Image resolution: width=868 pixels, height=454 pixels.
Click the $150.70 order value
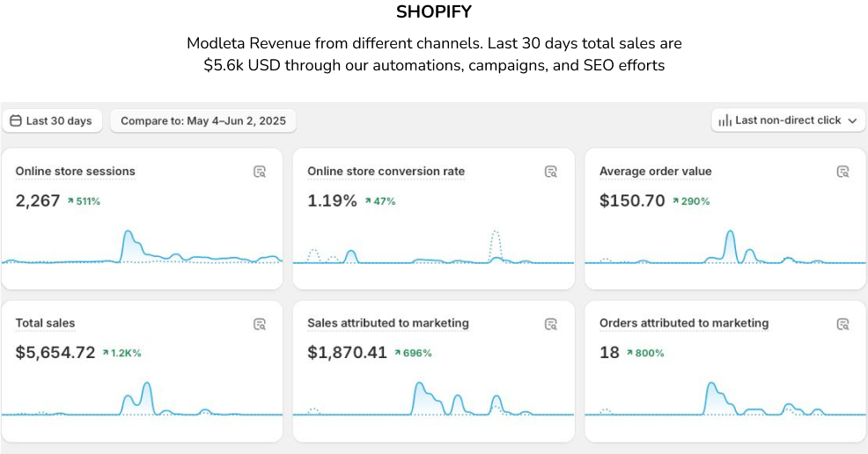coord(632,201)
